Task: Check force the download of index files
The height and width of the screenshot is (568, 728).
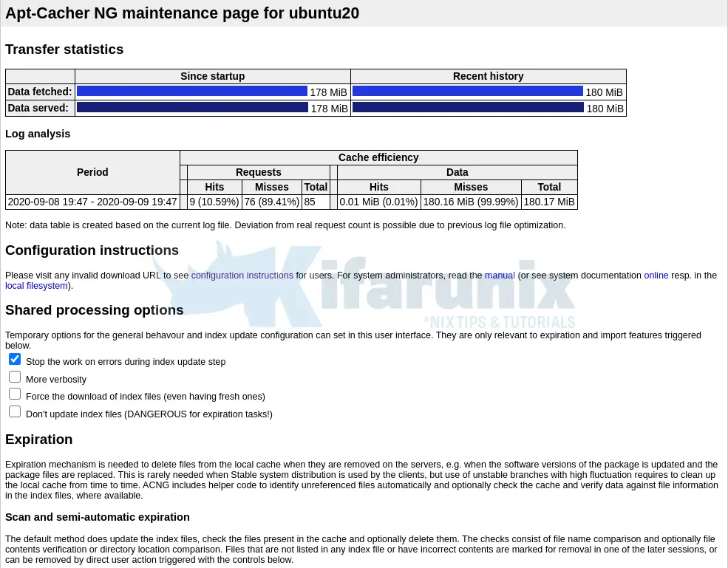Action: tap(15, 394)
